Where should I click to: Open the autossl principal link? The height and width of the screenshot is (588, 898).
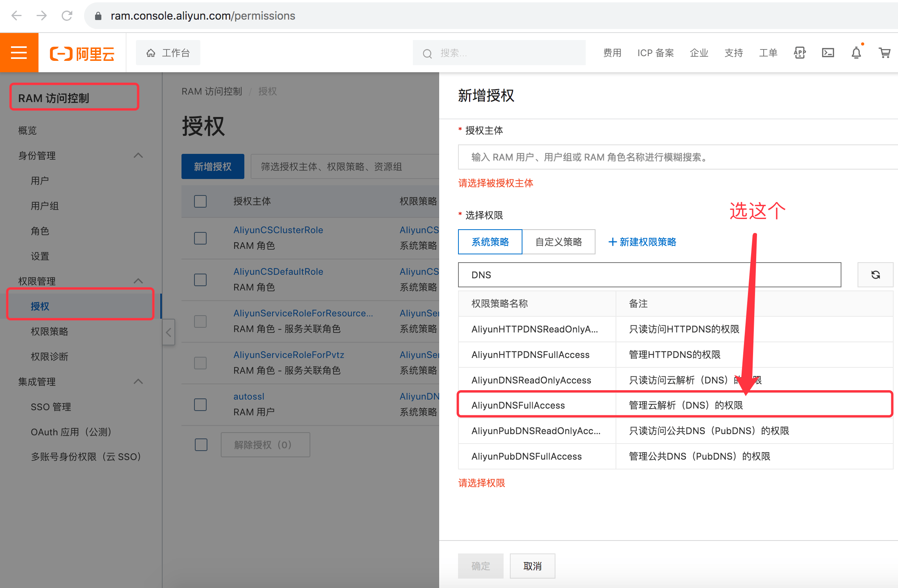pyautogui.click(x=249, y=396)
